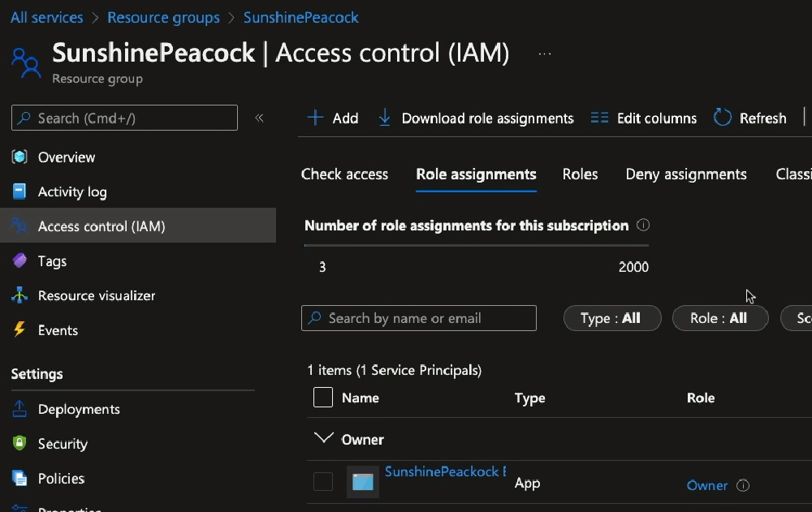Screen dimensions: 812x512
Task: Click the Activity log icon
Action: coord(19,191)
